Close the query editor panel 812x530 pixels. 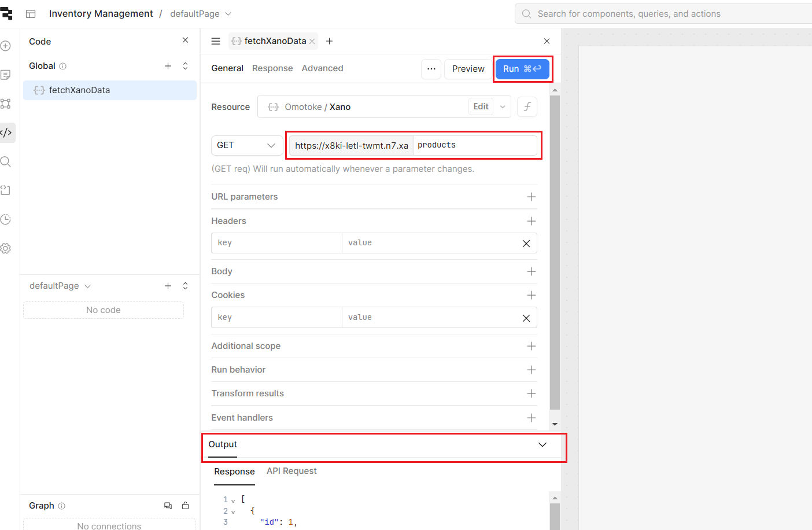[547, 41]
